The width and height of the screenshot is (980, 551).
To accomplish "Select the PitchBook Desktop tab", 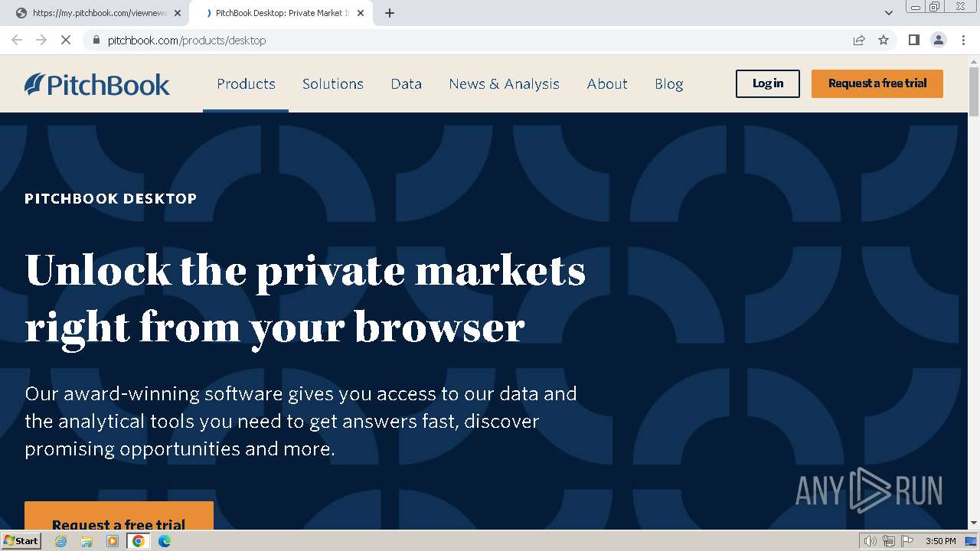I will coord(279,13).
